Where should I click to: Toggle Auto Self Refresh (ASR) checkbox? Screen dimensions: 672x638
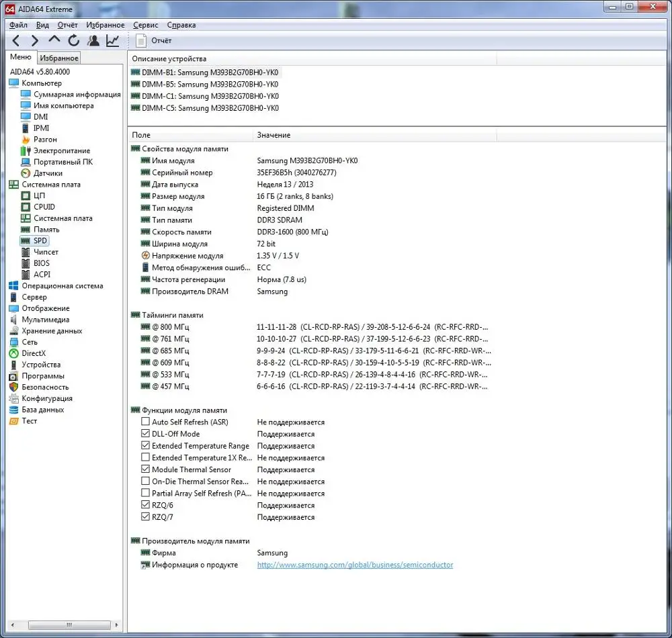[145, 422]
